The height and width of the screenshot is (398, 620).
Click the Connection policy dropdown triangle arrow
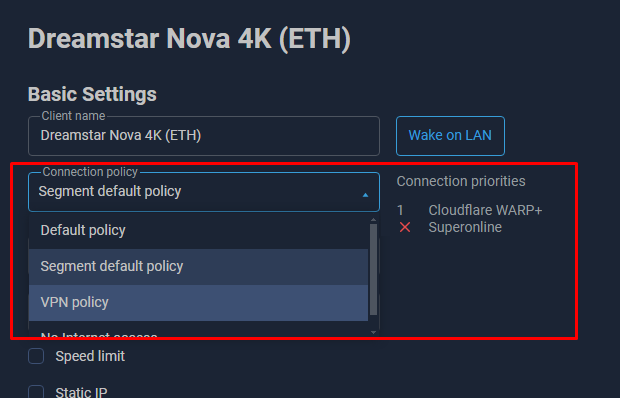[x=365, y=195]
